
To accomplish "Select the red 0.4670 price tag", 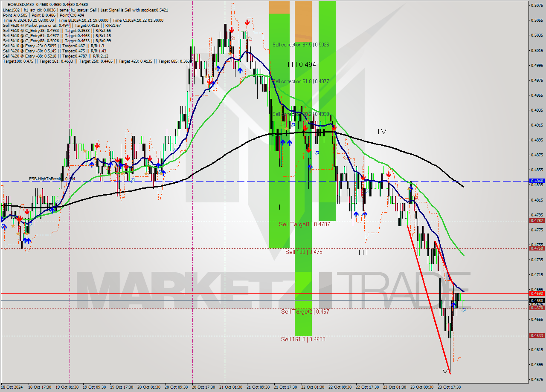I will click(x=537, y=308).
